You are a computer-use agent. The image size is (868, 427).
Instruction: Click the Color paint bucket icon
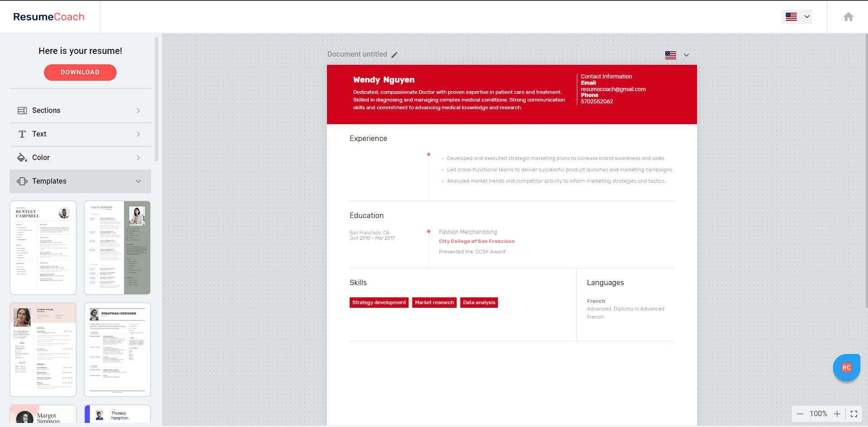22,158
